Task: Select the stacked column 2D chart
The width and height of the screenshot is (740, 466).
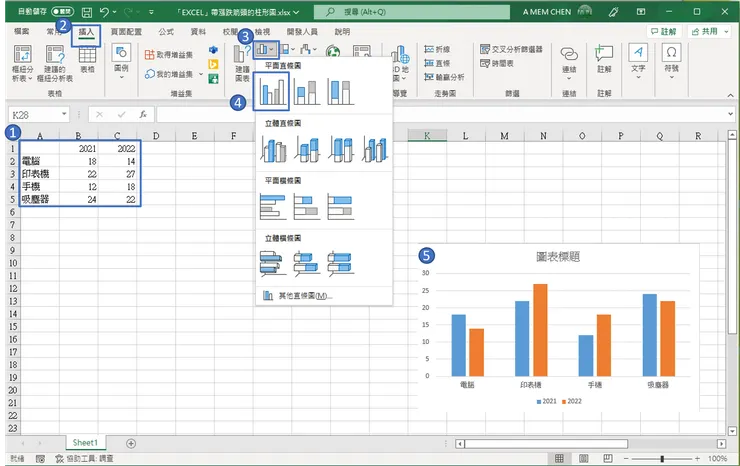Action: [x=306, y=92]
